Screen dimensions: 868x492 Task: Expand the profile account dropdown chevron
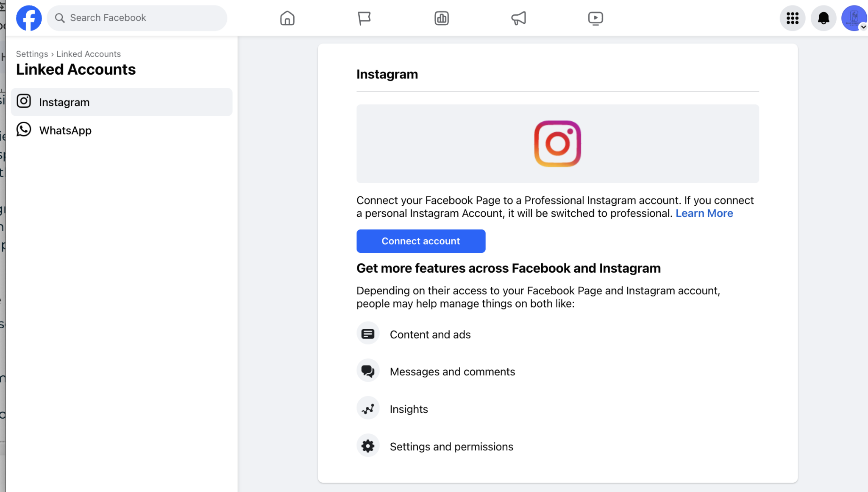pos(862,26)
